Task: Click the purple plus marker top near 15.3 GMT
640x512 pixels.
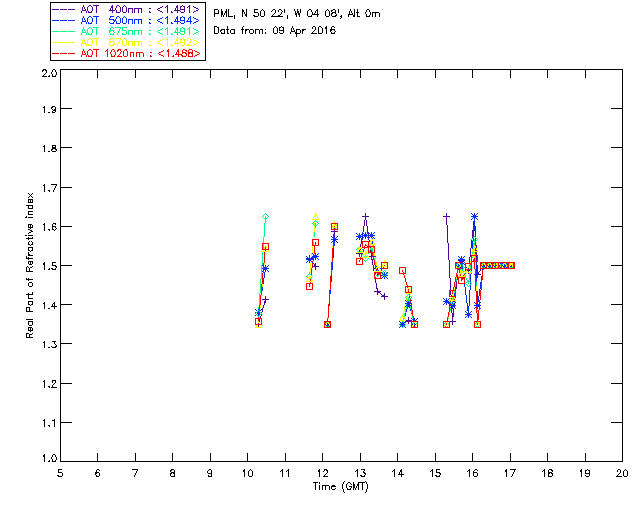Action: (447, 216)
